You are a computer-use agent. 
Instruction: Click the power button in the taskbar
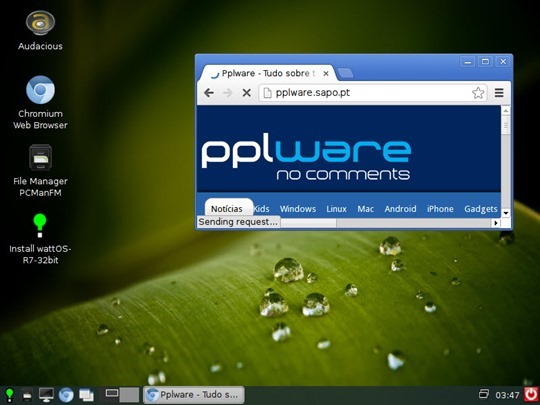[x=531, y=395]
